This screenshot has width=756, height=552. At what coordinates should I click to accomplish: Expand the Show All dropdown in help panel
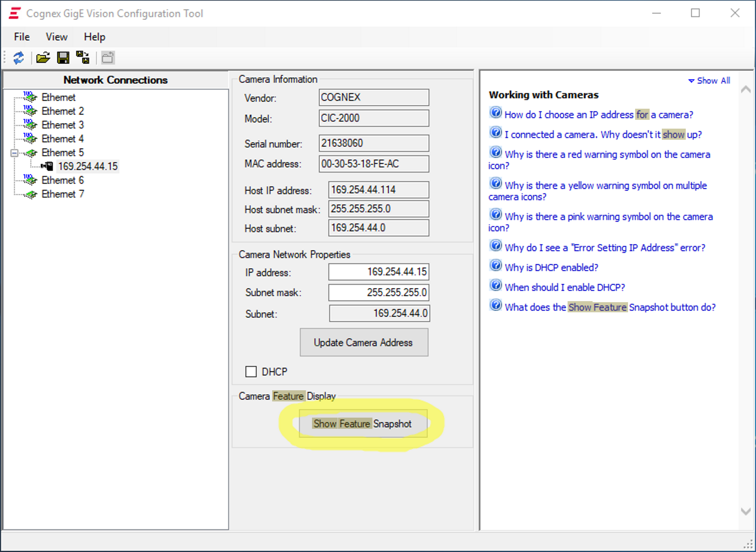coord(708,80)
